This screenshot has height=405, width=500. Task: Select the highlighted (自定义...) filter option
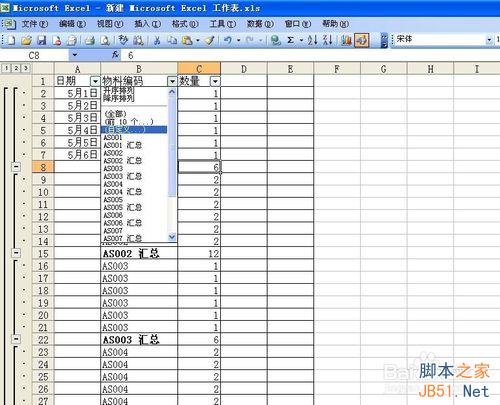(x=134, y=130)
